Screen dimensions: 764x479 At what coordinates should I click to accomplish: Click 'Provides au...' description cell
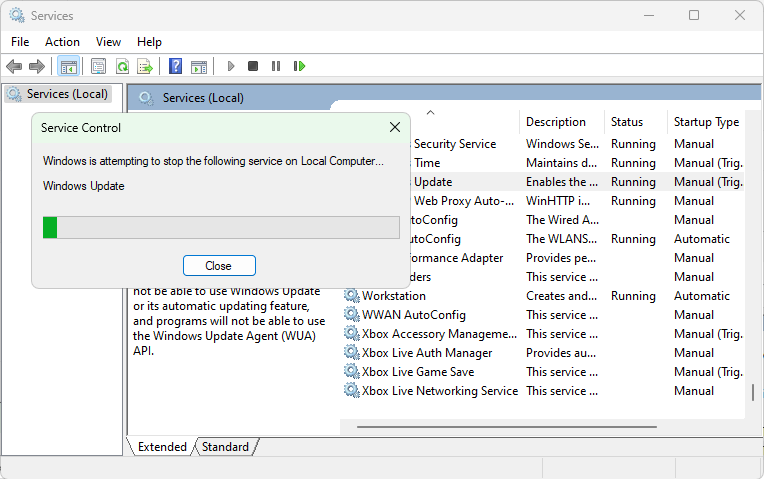[561, 353]
